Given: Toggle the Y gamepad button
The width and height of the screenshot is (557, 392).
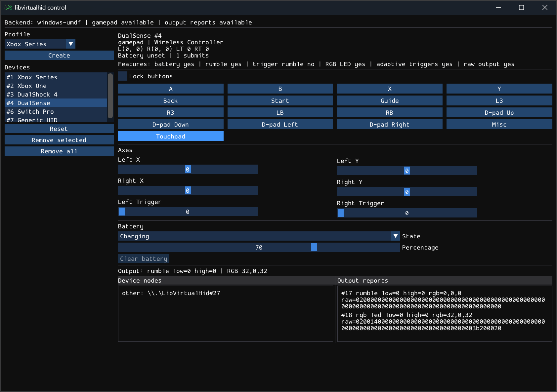Looking at the screenshot, I should pos(499,89).
